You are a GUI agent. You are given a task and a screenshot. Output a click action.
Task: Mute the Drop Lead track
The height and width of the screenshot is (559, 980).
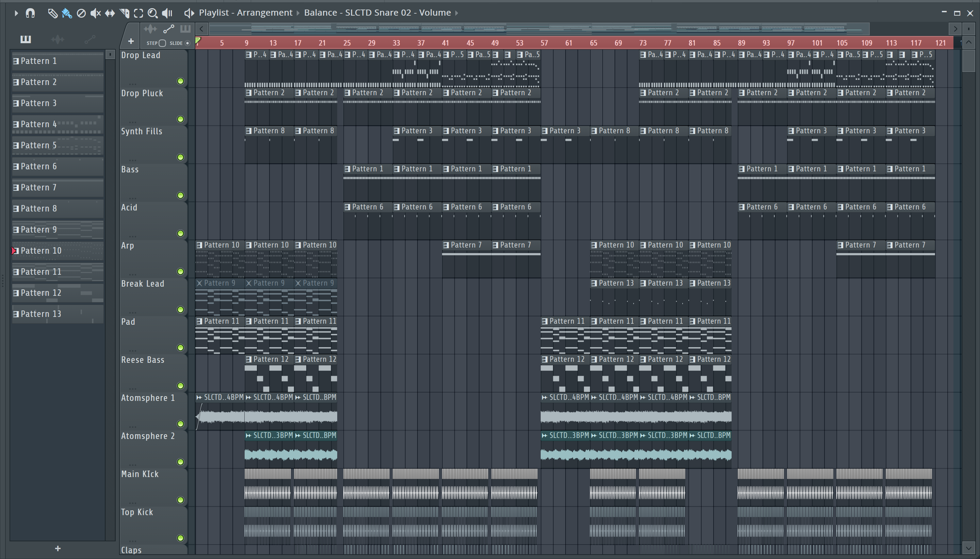tap(180, 81)
